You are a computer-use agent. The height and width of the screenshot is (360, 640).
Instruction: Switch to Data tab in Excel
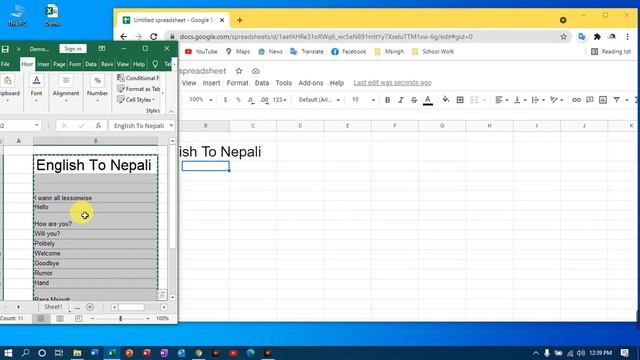(x=91, y=64)
